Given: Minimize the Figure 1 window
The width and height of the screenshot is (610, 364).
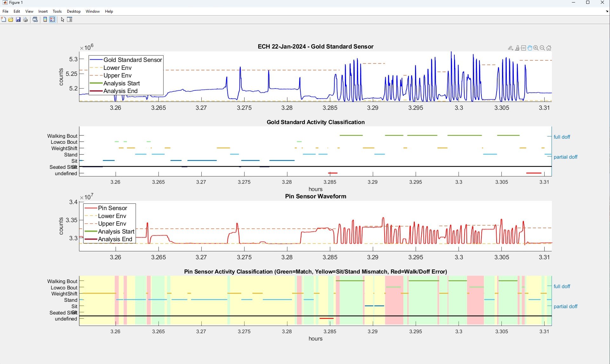Looking at the screenshot, I should 573,3.
